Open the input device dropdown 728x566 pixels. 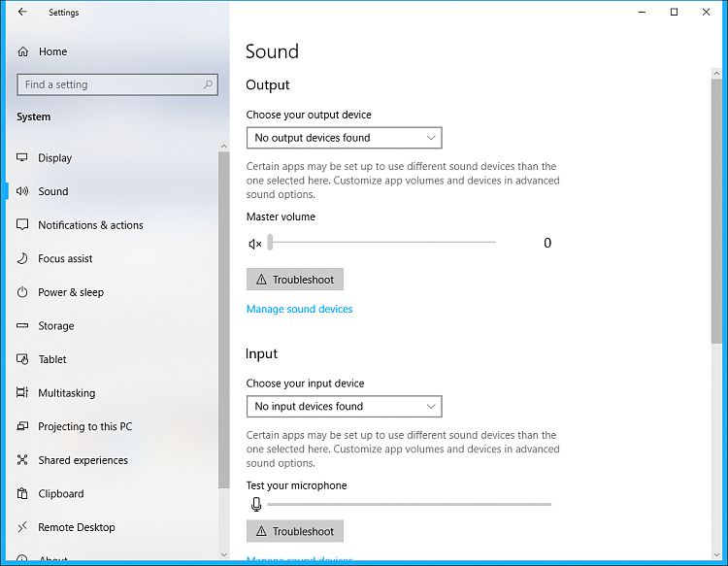(344, 406)
